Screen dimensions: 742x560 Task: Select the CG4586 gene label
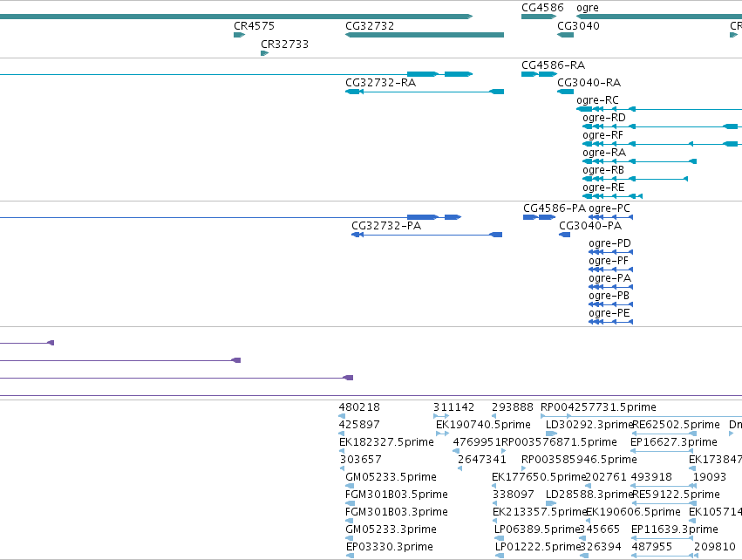tap(542, 8)
